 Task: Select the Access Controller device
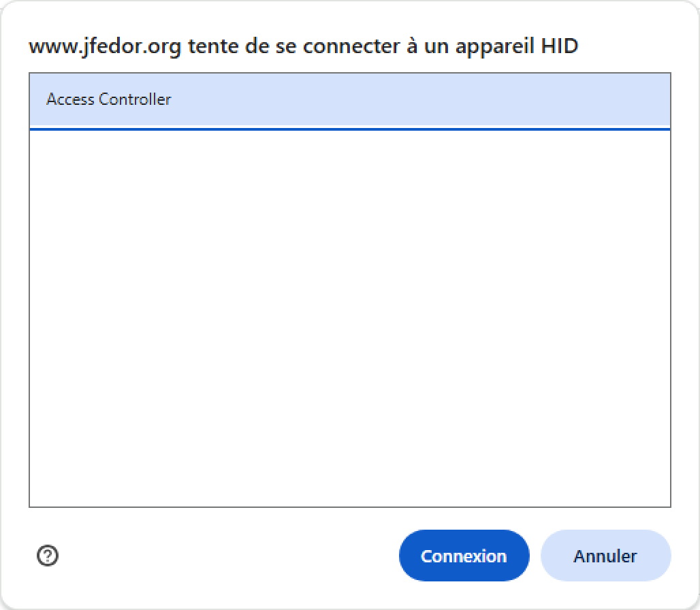349,100
